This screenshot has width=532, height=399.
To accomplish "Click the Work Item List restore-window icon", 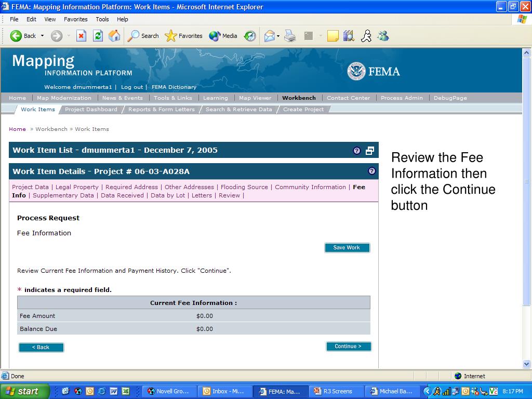I will [370, 151].
